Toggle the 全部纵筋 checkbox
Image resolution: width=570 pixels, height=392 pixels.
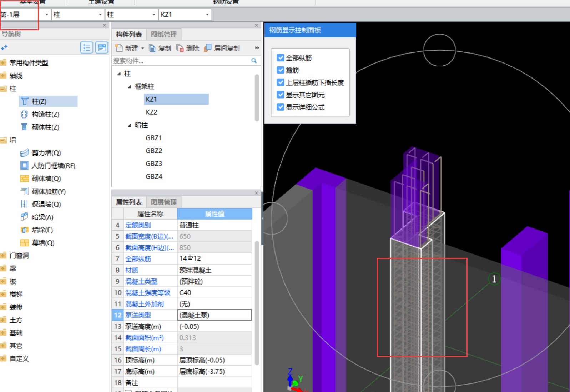(281, 57)
